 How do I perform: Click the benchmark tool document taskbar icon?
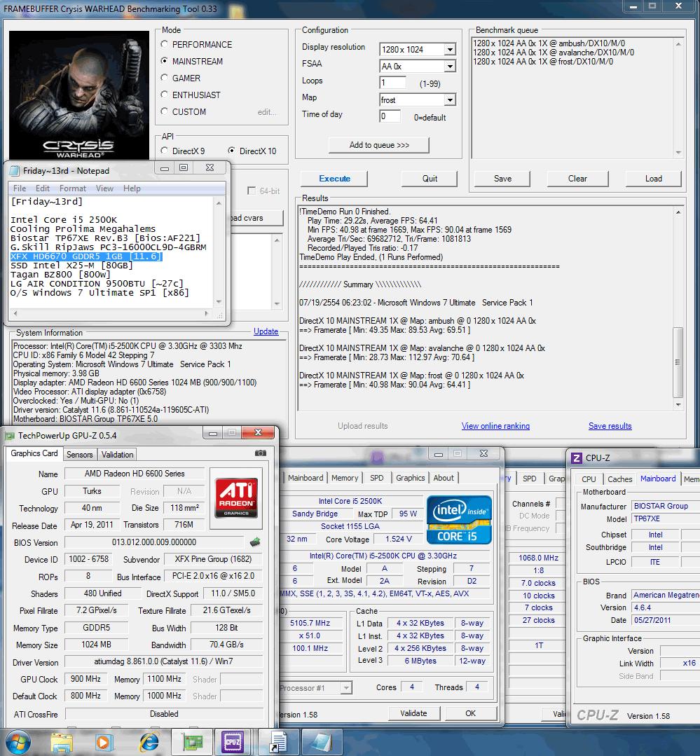point(279,743)
